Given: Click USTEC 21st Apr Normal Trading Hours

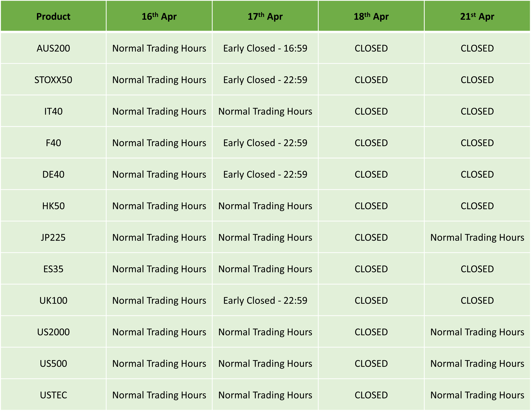Looking at the screenshot, I should coord(477,395).
